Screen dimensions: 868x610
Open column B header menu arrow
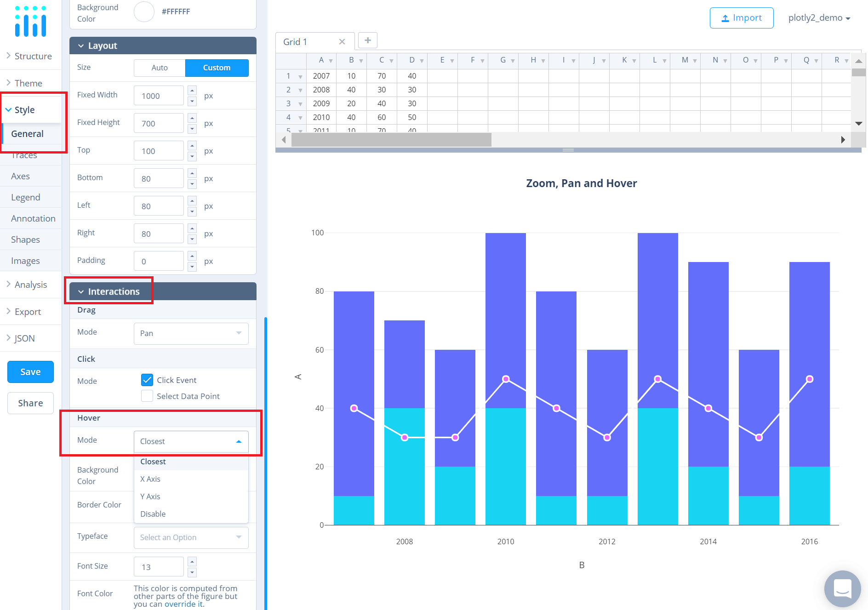pyautogui.click(x=361, y=61)
